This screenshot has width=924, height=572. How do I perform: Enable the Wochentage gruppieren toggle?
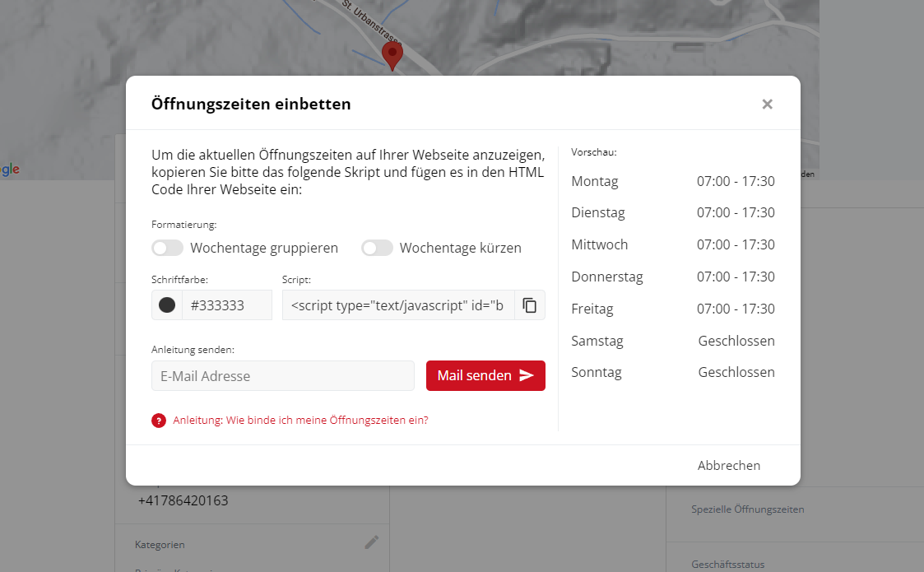[167, 248]
